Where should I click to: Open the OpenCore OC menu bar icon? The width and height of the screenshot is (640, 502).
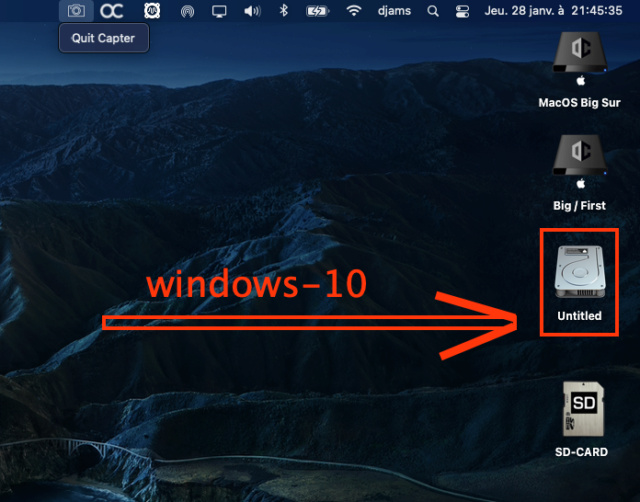pyautogui.click(x=111, y=11)
